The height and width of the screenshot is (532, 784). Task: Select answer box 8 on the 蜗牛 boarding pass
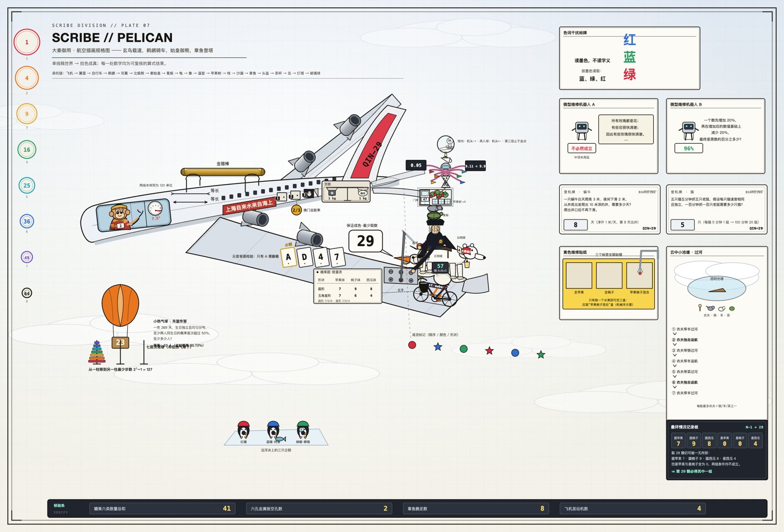click(575, 225)
